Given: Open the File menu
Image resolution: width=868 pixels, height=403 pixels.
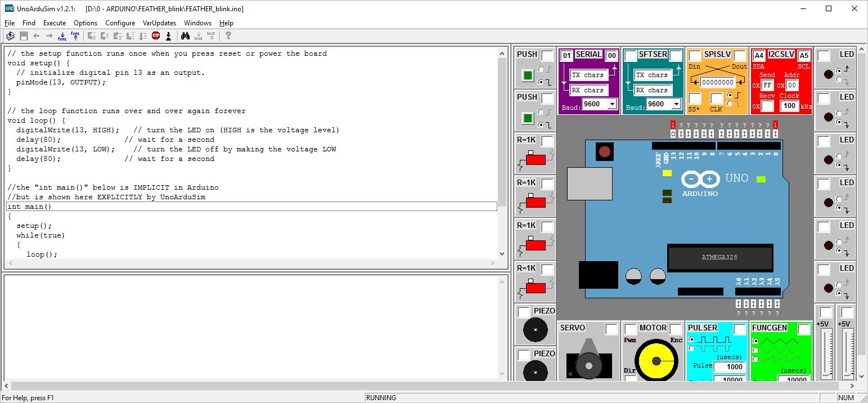Looking at the screenshot, I should pyautogui.click(x=10, y=23).
